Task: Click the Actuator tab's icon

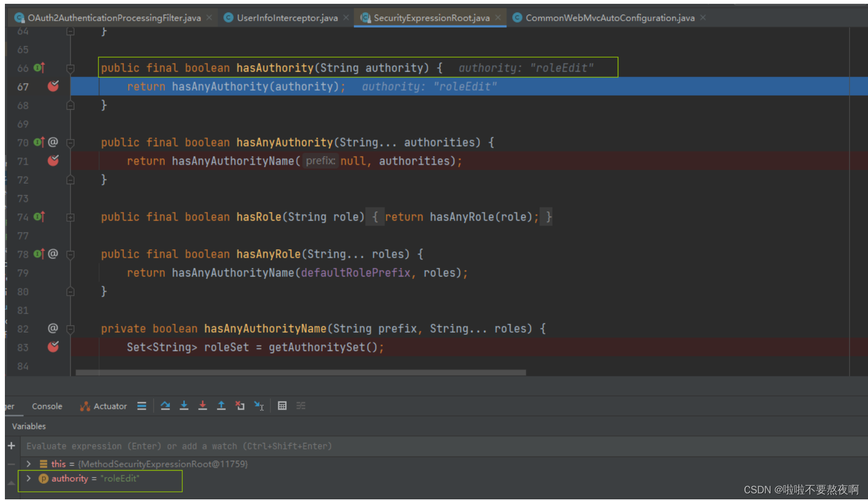Action: [85, 406]
